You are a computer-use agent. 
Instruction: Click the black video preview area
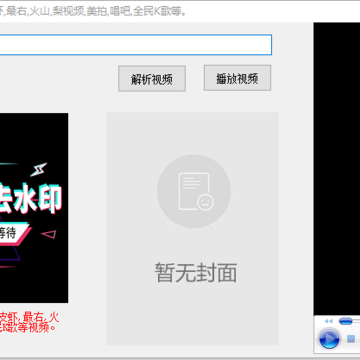[x=337, y=169]
